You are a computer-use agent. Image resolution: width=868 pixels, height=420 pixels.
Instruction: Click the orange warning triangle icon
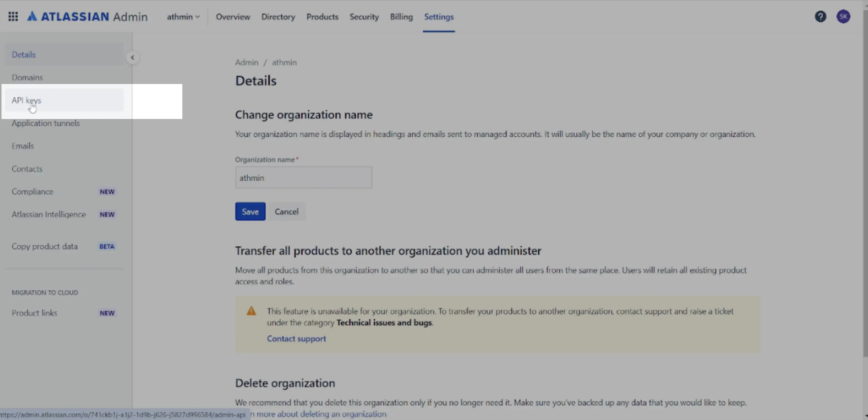(251, 311)
